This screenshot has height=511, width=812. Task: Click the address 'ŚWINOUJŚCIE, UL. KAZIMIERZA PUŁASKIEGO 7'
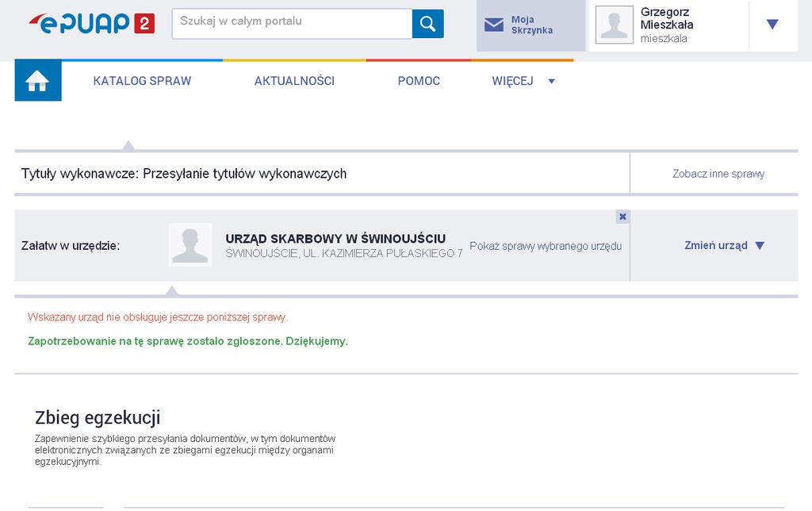tap(344, 253)
